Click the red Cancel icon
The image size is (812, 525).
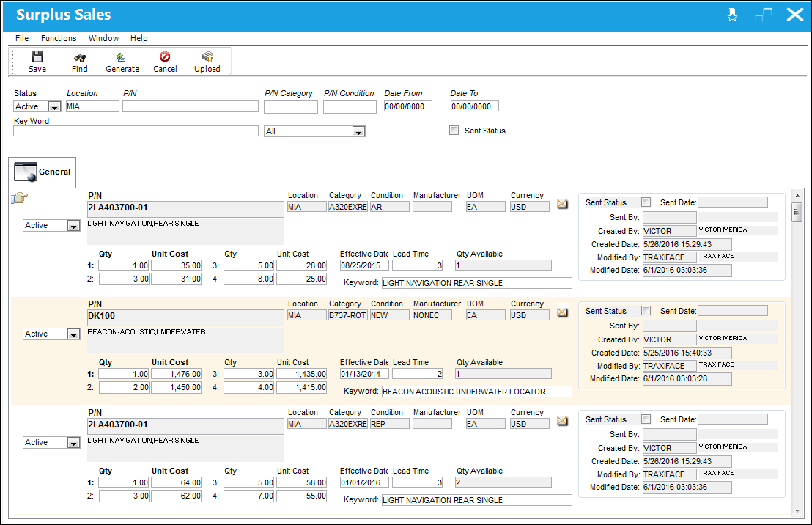tap(165, 56)
